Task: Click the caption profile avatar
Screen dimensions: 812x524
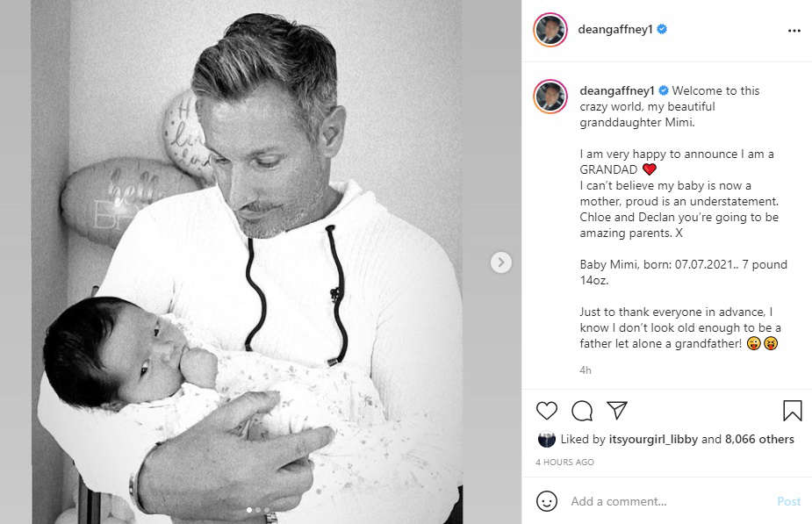Action: coord(550,97)
